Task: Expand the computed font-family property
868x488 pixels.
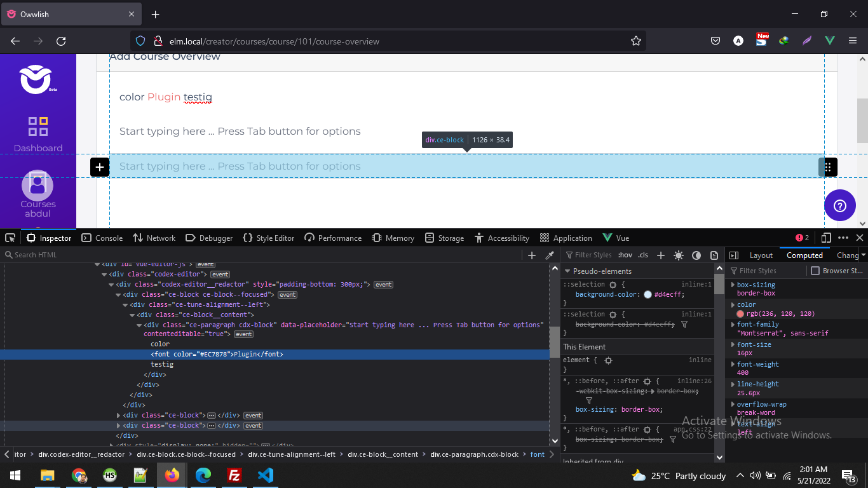Action: click(733, 325)
